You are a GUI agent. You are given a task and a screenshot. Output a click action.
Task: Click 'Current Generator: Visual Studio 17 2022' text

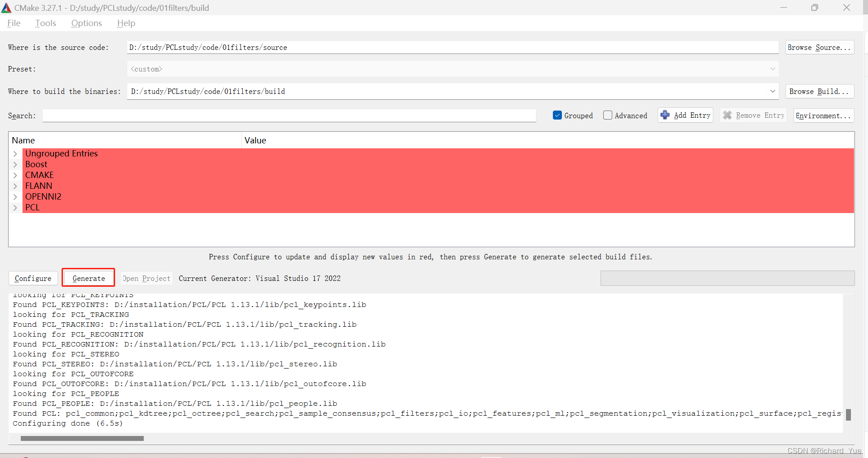tap(260, 278)
